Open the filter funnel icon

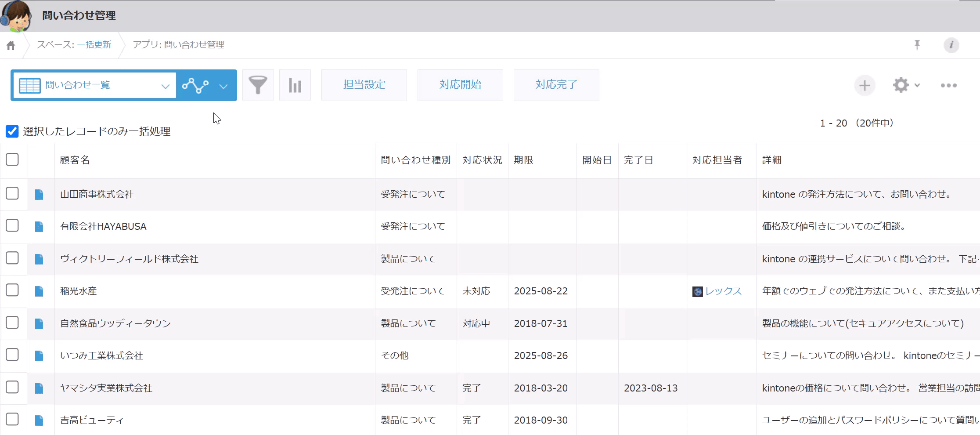tap(258, 85)
